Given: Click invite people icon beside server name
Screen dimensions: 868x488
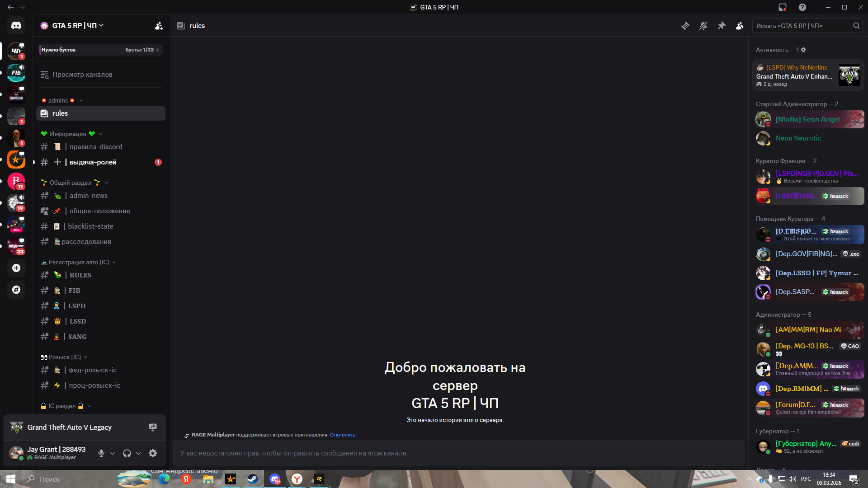Looking at the screenshot, I should [x=159, y=26].
